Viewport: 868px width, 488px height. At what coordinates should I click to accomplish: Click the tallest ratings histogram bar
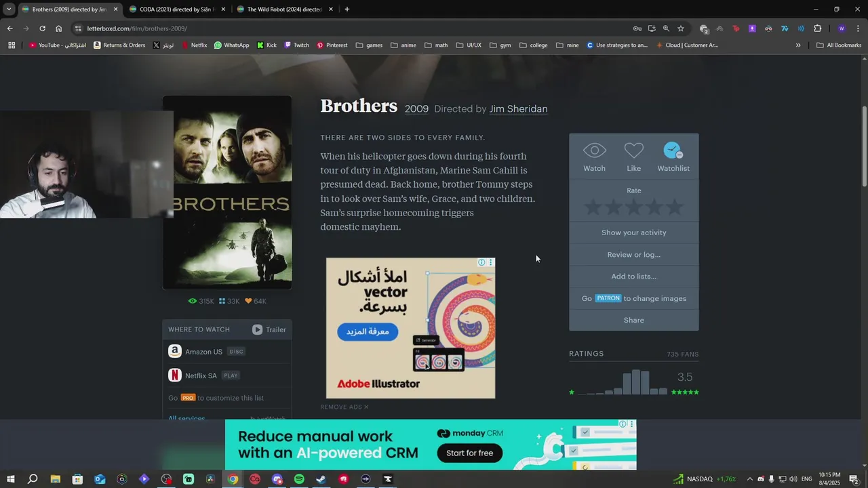tap(636, 382)
